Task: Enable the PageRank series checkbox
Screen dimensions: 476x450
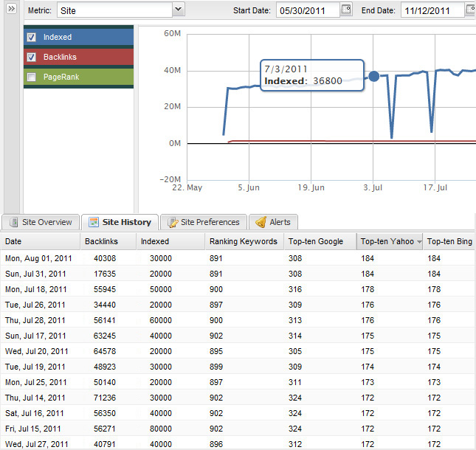Action: [x=31, y=77]
